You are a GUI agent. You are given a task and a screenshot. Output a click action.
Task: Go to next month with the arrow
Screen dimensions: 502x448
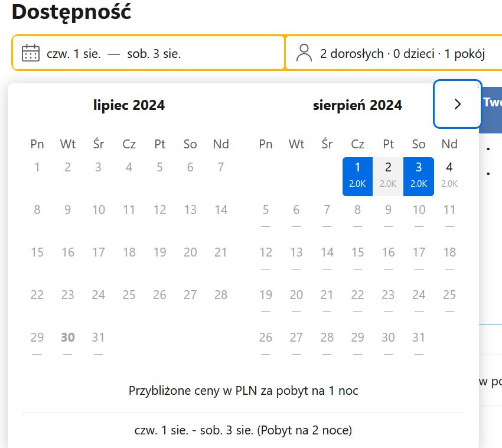pyautogui.click(x=457, y=104)
